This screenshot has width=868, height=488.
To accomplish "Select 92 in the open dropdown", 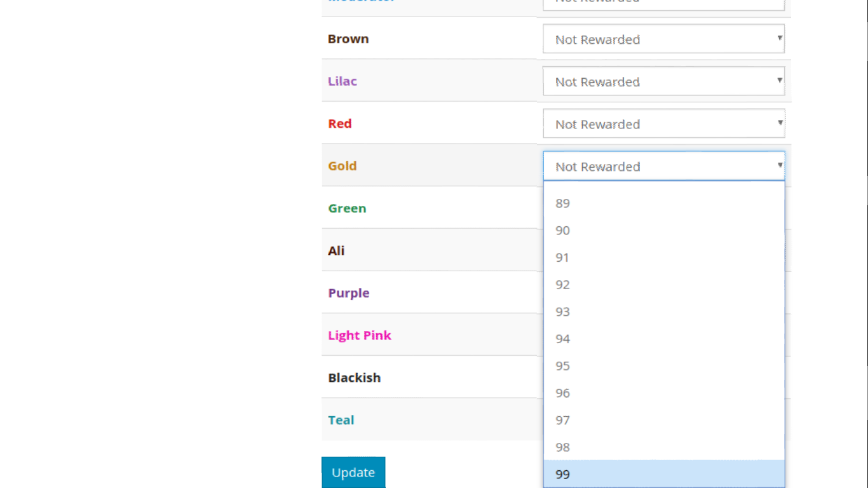I will click(x=663, y=285).
